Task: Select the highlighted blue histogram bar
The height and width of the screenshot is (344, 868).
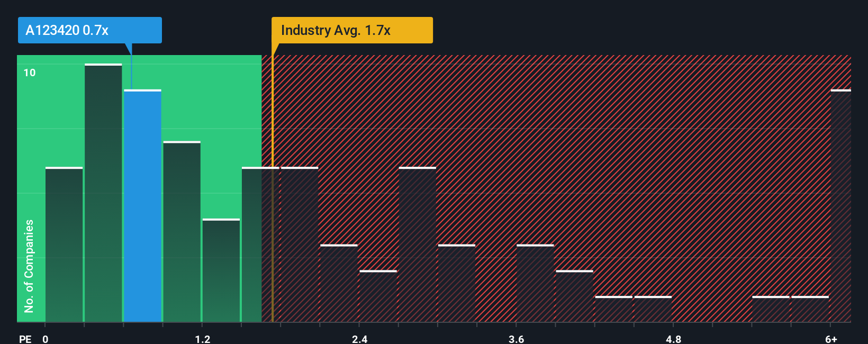Action: tap(142, 206)
